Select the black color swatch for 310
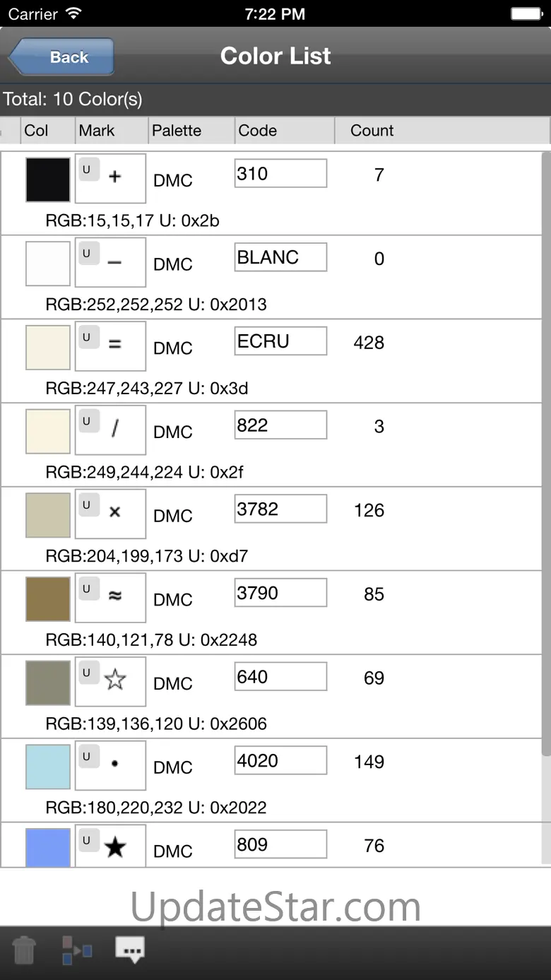 click(48, 179)
